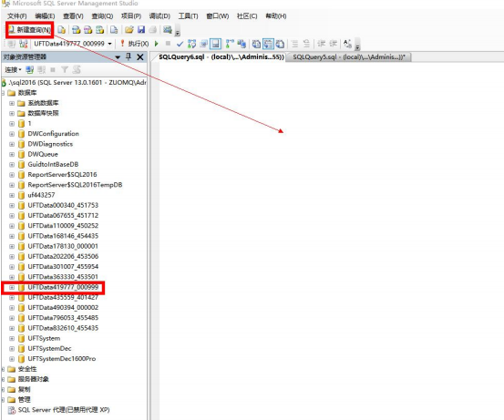Close the Object Explorer panel
The image size is (504, 420).
coord(140,57)
